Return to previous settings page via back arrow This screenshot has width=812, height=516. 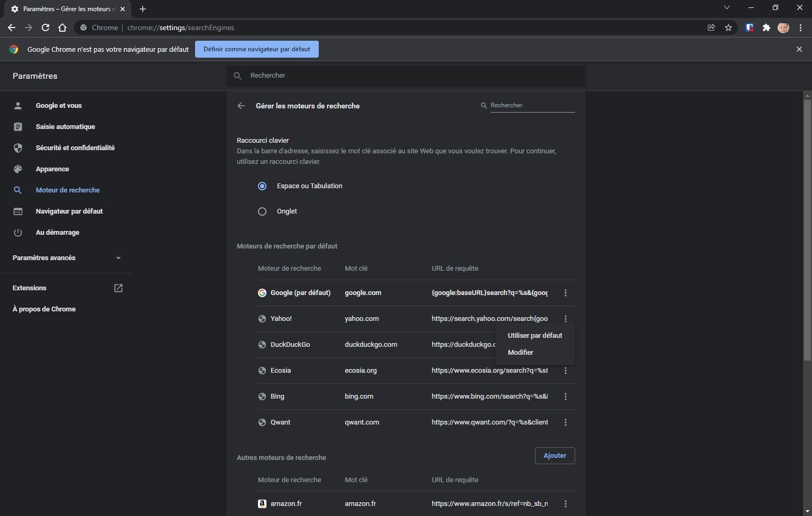point(241,106)
